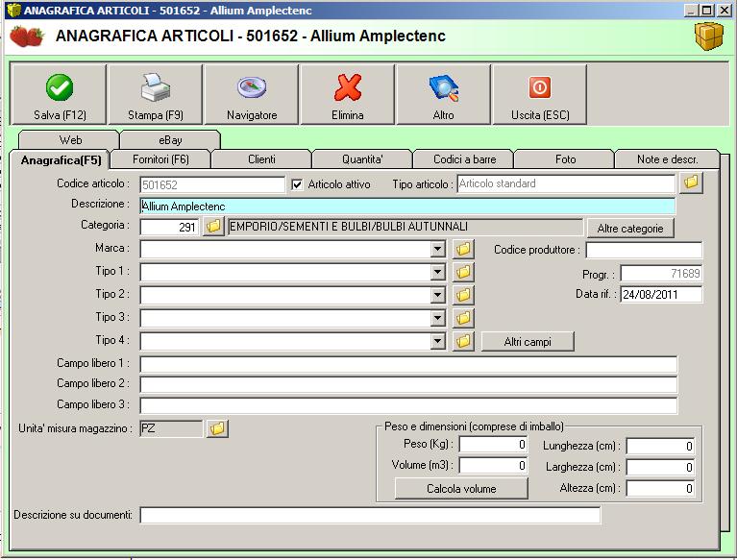Click the folder icon beside Categoria code
Image resolution: width=737 pixels, height=560 pixels.
point(213,227)
